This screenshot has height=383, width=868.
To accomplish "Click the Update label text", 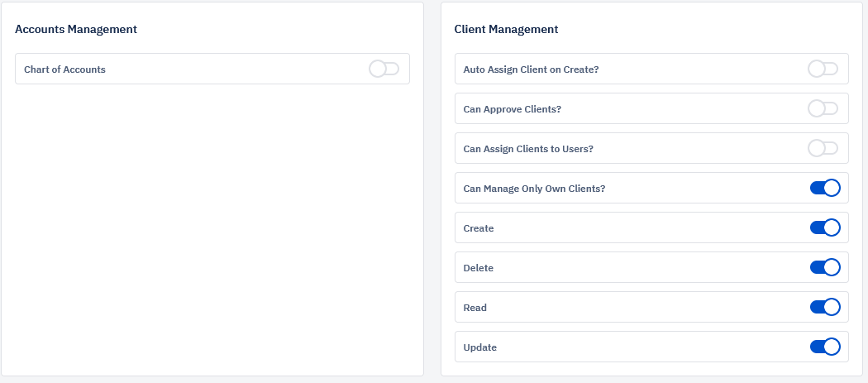I will tap(480, 347).
